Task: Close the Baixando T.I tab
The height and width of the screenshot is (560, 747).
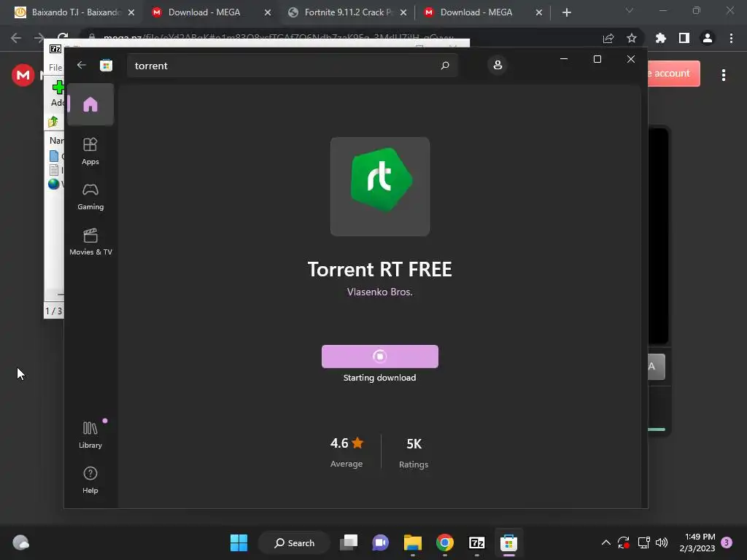Action: click(131, 12)
